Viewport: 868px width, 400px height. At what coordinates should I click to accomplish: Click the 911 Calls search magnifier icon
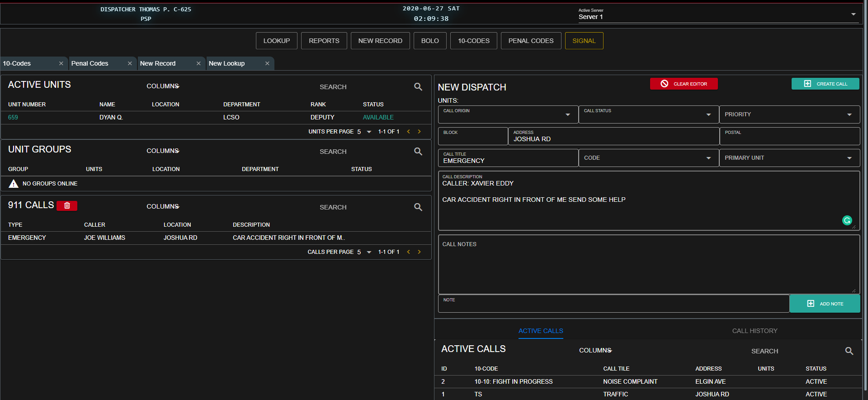(418, 207)
